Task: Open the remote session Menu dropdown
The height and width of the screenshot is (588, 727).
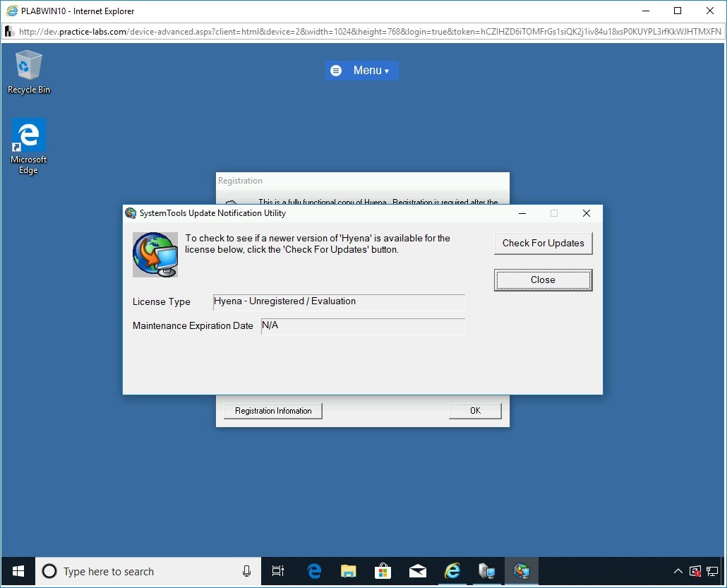Action: (x=362, y=71)
